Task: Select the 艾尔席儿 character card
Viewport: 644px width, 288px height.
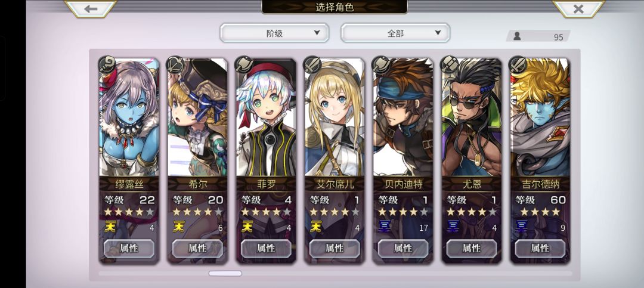Action: click(335, 160)
